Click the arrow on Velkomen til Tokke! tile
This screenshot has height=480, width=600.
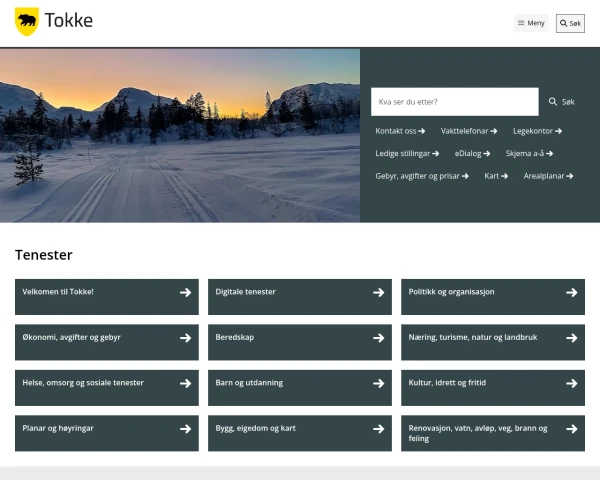(185, 293)
